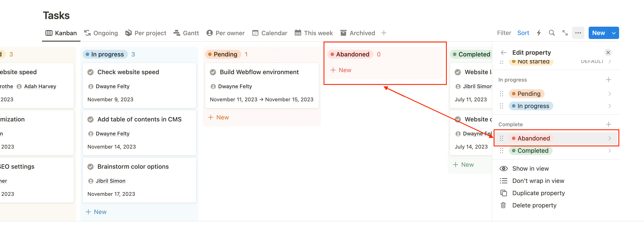Open the three-dot more options icon
Image resolution: width=644 pixels, height=235 pixels.
[x=578, y=33]
